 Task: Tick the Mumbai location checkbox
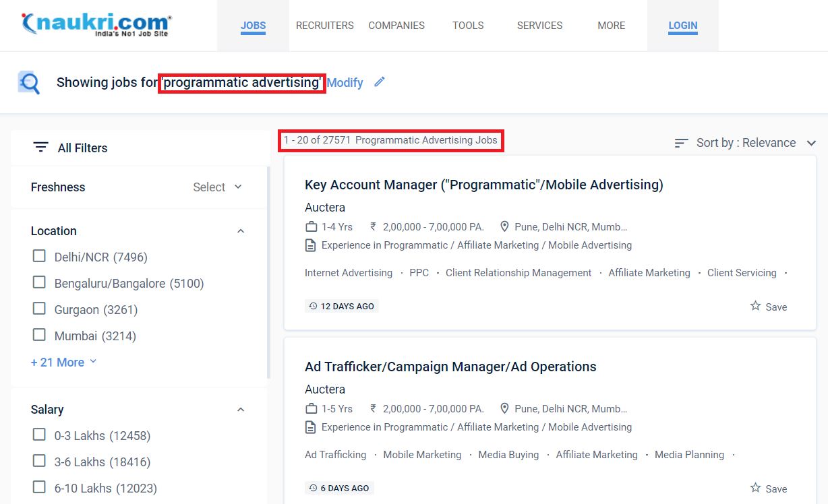coord(39,335)
